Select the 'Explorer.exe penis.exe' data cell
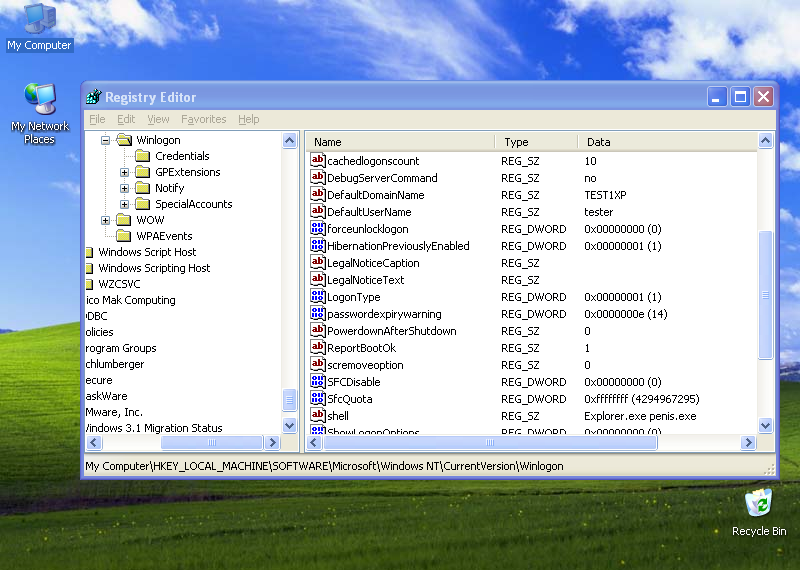Screen dimensions: 800x570 point(640,416)
